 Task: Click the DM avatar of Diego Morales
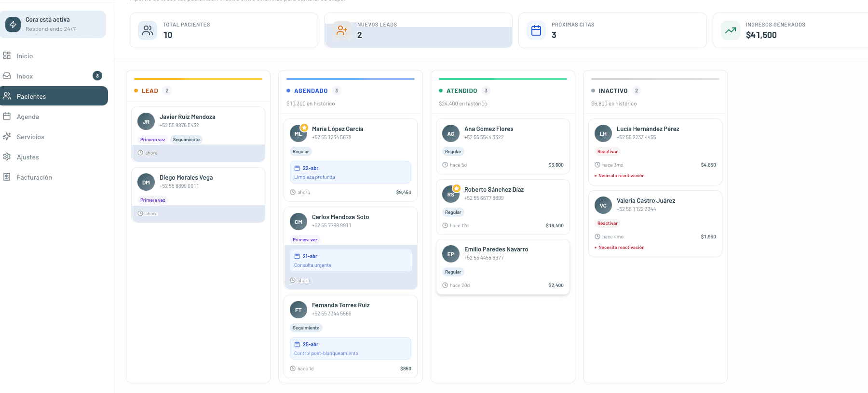point(146,183)
